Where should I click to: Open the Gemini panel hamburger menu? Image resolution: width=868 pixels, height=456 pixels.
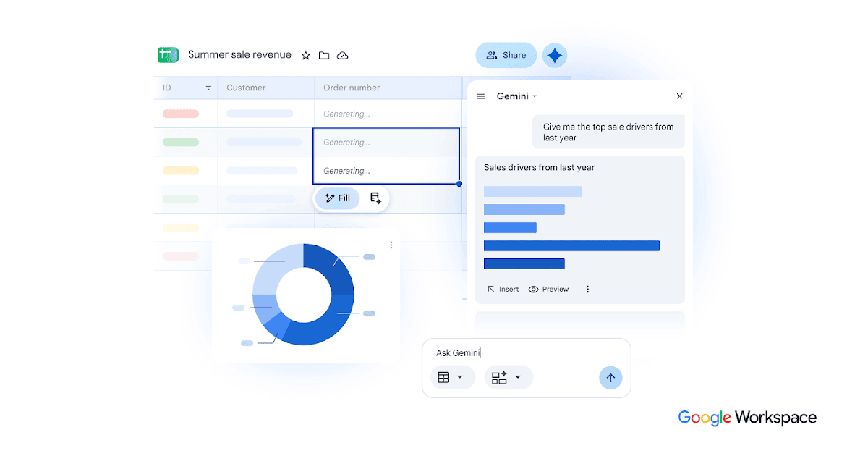pyautogui.click(x=481, y=96)
